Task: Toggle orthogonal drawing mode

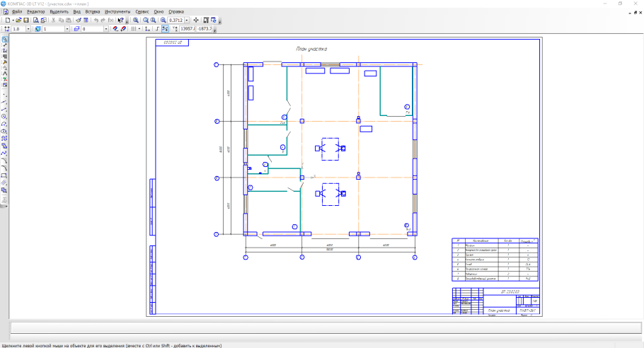Action: 157,29
